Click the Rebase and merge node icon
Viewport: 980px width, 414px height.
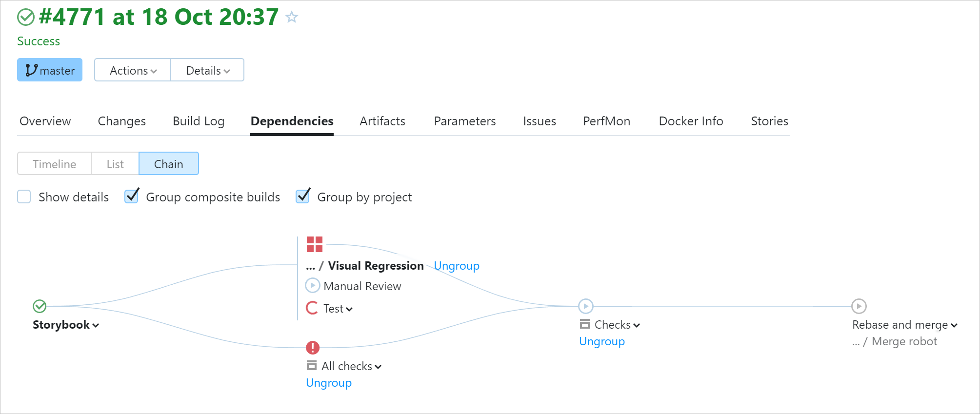click(x=859, y=306)
